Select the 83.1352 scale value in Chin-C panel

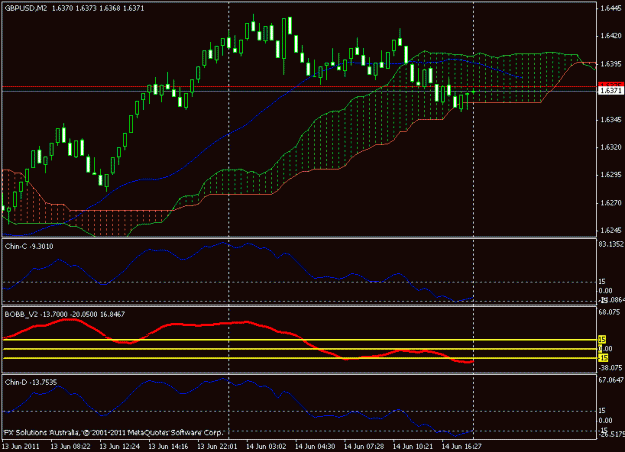pos(611,244)
